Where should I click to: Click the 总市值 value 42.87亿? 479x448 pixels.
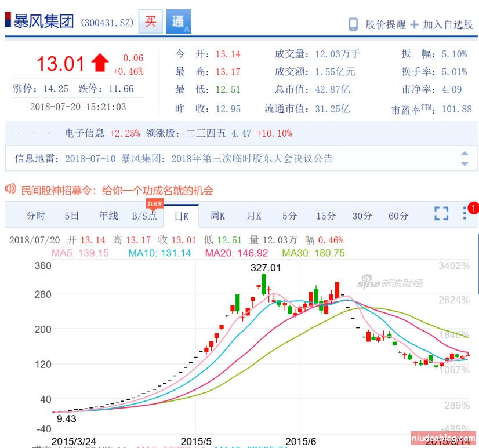point(332,89)
